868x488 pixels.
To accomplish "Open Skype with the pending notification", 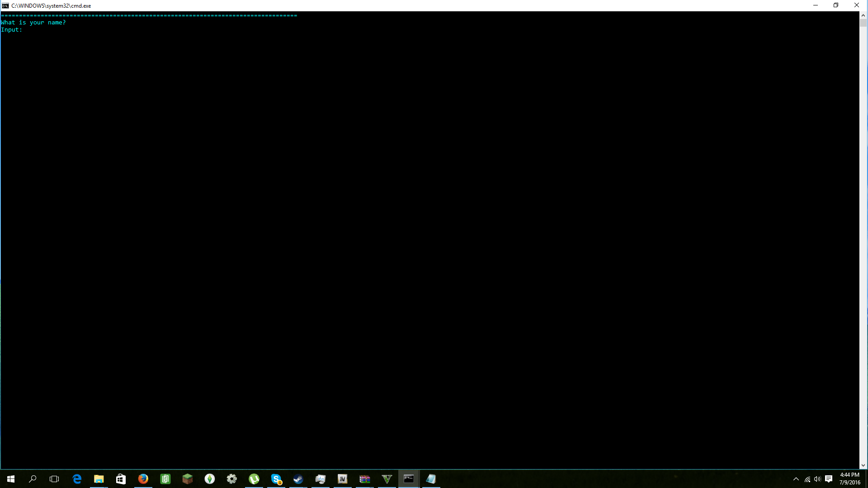I will [x=276, y=479].
